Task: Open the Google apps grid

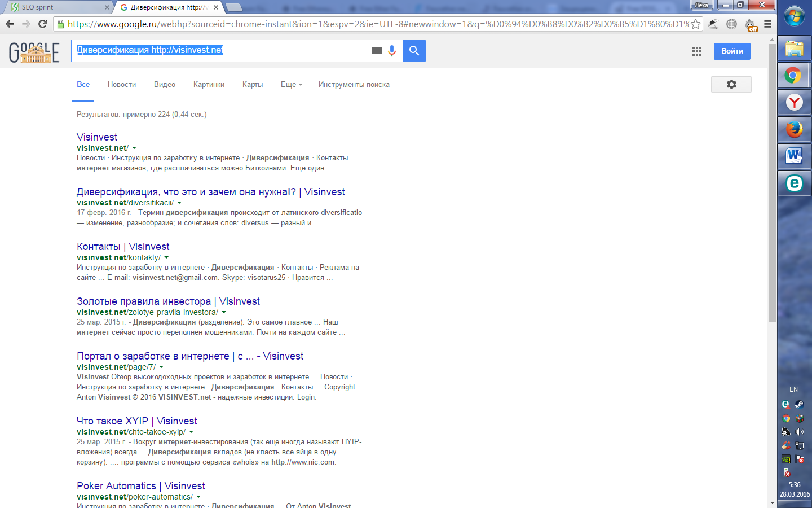Action: pyautogui.click(x=697, y=51)
